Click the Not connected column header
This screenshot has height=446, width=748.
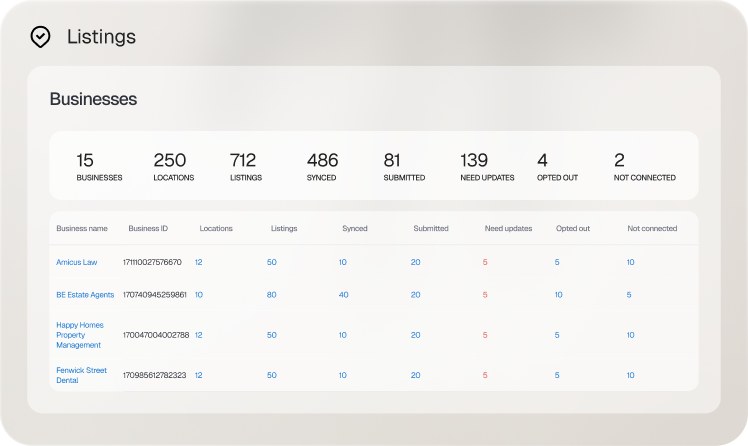[x=652, y=228]
